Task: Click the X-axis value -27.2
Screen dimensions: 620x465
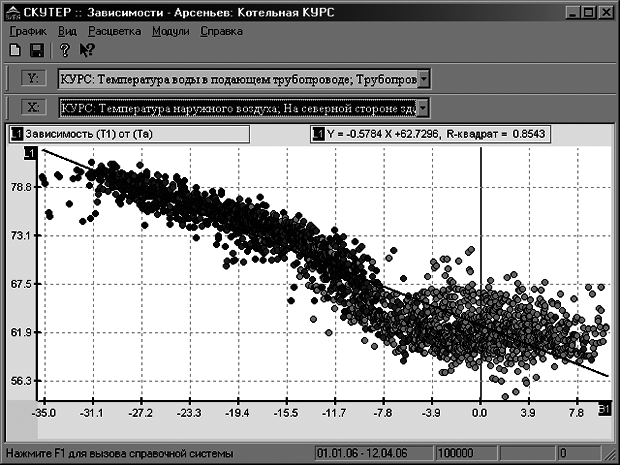Action: [140, 413]
